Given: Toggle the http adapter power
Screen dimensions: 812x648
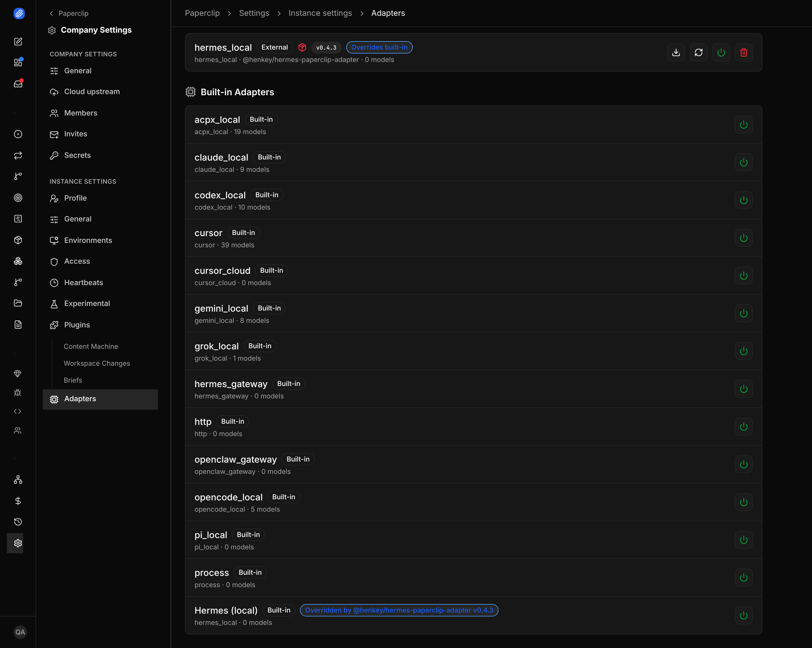Looking at the screenshot, I should 744,427.
